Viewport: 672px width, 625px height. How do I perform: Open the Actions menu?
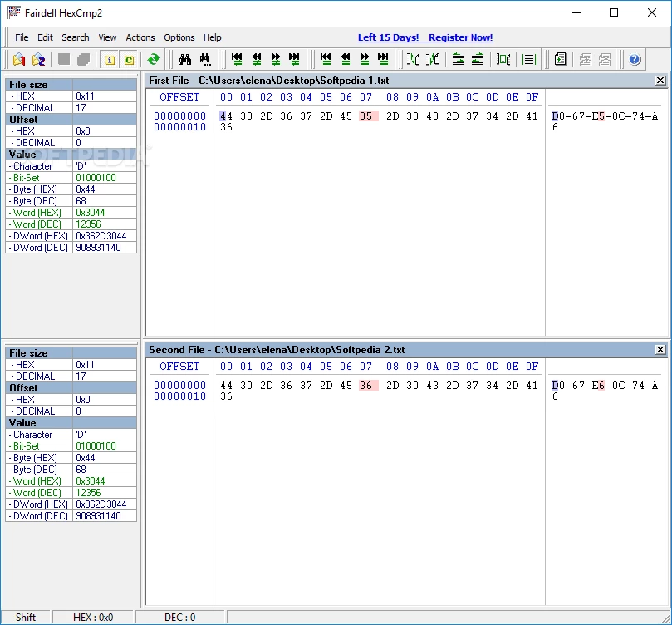pos(140,37)
